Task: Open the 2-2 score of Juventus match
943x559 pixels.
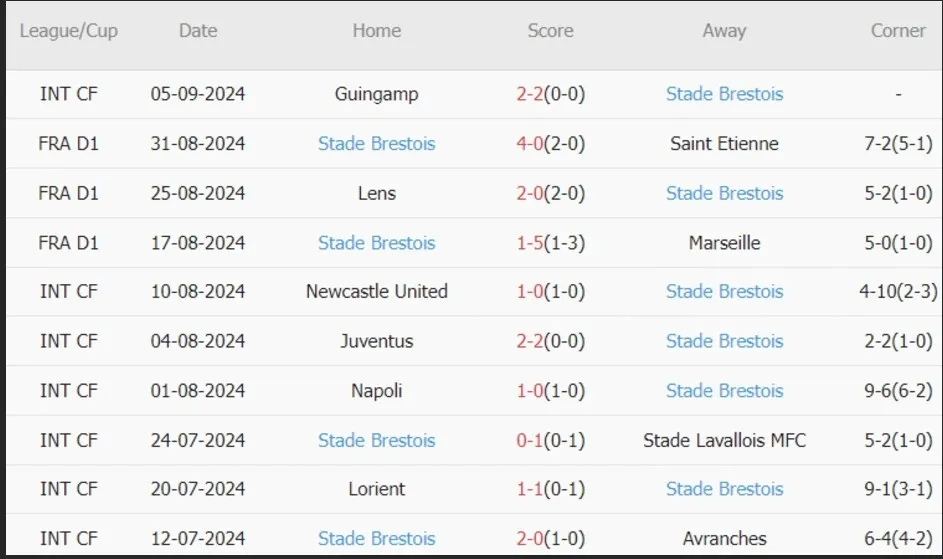Action: [x=529, y=341]
